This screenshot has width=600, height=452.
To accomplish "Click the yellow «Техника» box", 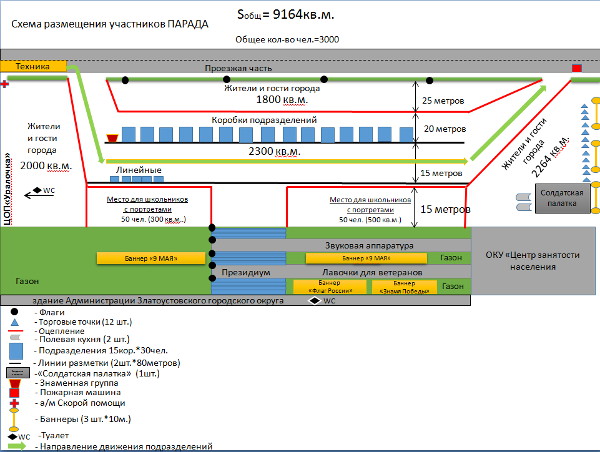I will pyautogui.click(x=33, y=66).
